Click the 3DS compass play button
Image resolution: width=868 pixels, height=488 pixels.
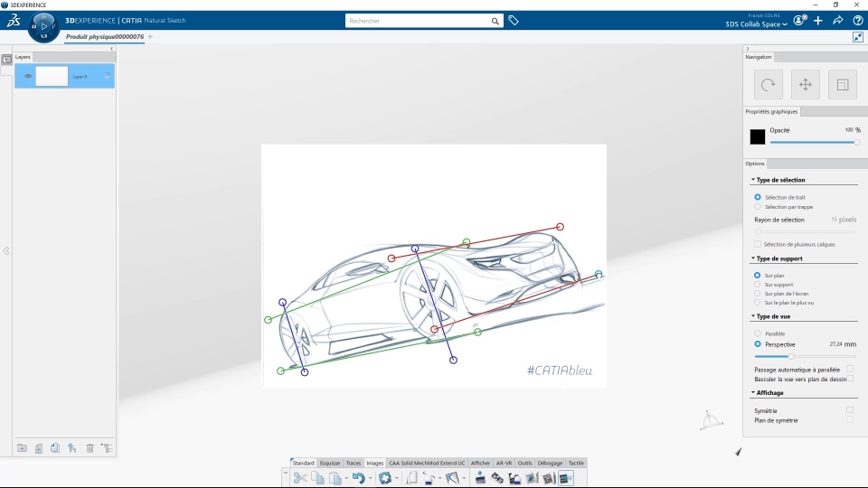point(44,26)
